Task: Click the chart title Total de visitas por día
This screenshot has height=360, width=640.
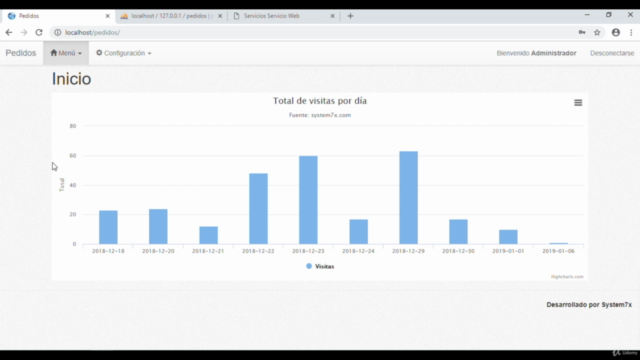Action: pyautogui.click(x=320, y=101)
